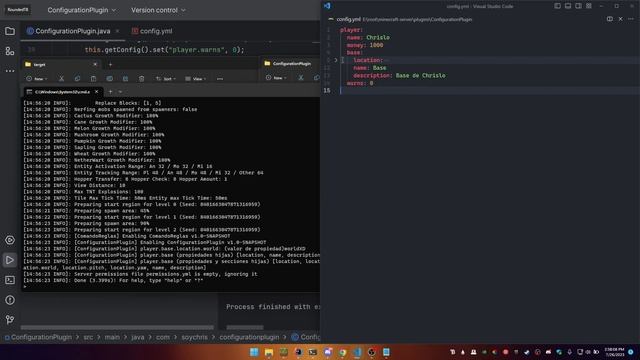
Task: Add a new File Explorer tab
Action: (x=110, y=64)
